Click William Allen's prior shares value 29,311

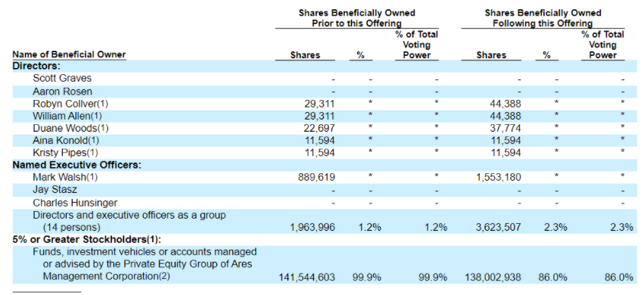(x=320, y=116)
